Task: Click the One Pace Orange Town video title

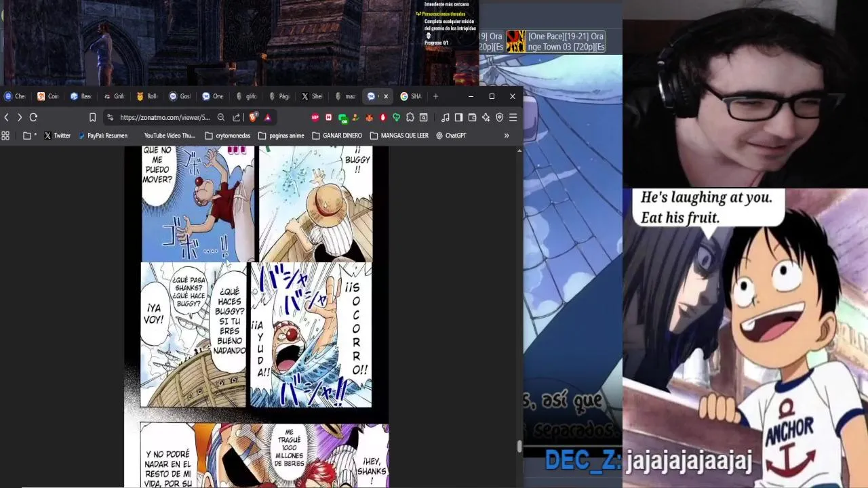Action: click(566, 41)
